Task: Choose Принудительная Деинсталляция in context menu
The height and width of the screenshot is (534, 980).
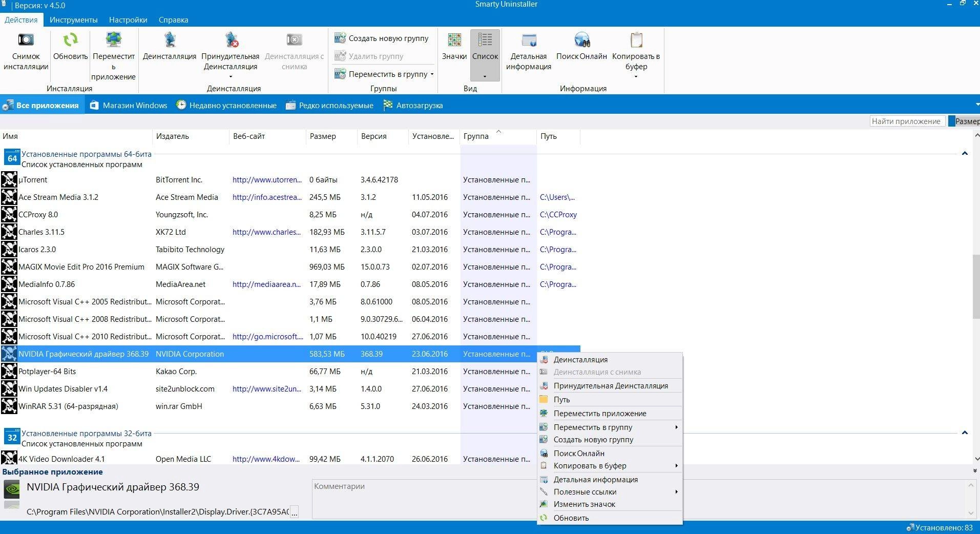Action: 610,385
